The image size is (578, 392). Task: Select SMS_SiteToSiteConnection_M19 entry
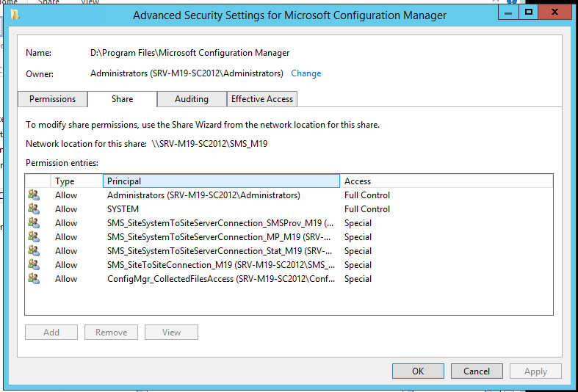click(x=289, y=265)
